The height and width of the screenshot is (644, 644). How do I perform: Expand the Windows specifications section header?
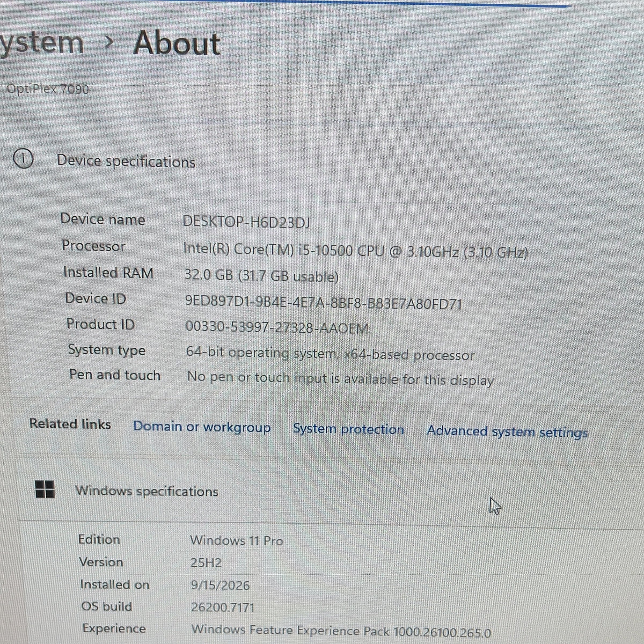(x=147, y=491)
